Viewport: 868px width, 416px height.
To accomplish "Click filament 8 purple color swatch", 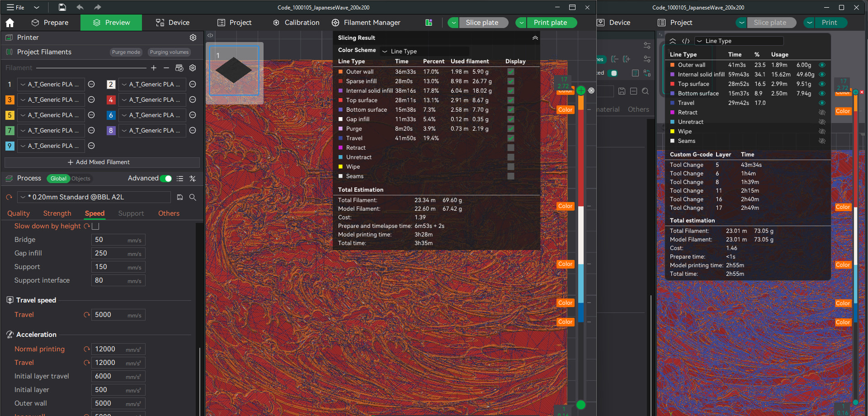I will 111,130.
